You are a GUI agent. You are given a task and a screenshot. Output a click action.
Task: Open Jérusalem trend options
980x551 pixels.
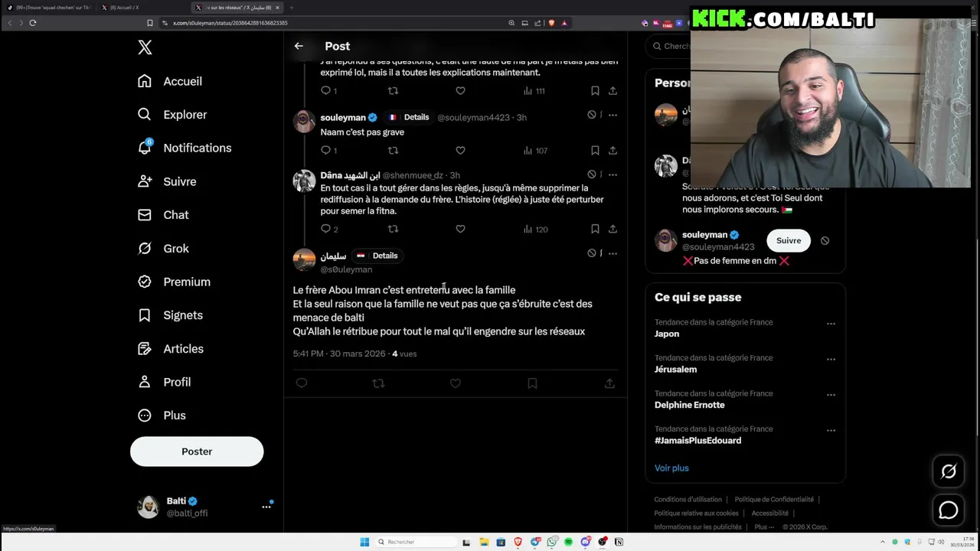pyautogui.click(x=831, y=359)
